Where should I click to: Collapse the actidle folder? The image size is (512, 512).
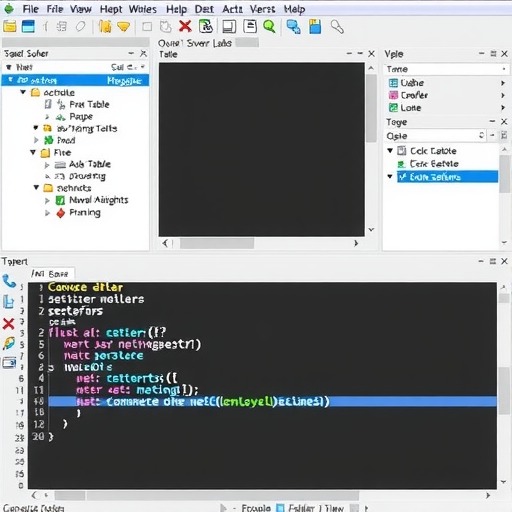pyautogui.click(x=23, y=92)
